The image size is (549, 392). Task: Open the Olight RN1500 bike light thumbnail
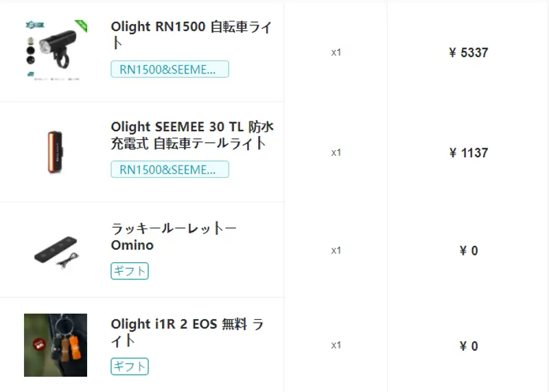56,51
